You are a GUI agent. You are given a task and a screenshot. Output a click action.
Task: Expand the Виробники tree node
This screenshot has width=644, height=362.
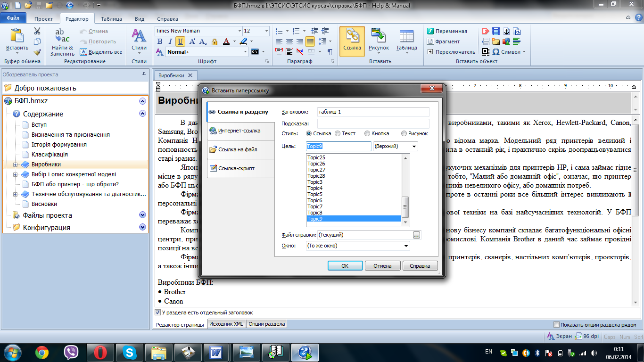point(15,165)
